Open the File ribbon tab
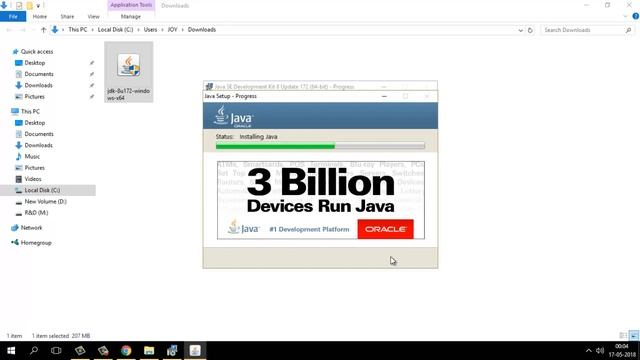 tap(13, 16)
